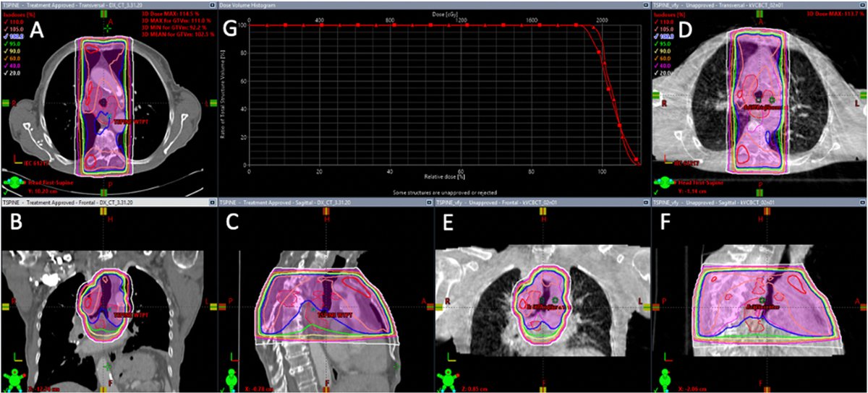The image size is (868, 393).
Task: Click the left green plane marker near R in view A
Action: pyautogui.click(x=5, y=103)
